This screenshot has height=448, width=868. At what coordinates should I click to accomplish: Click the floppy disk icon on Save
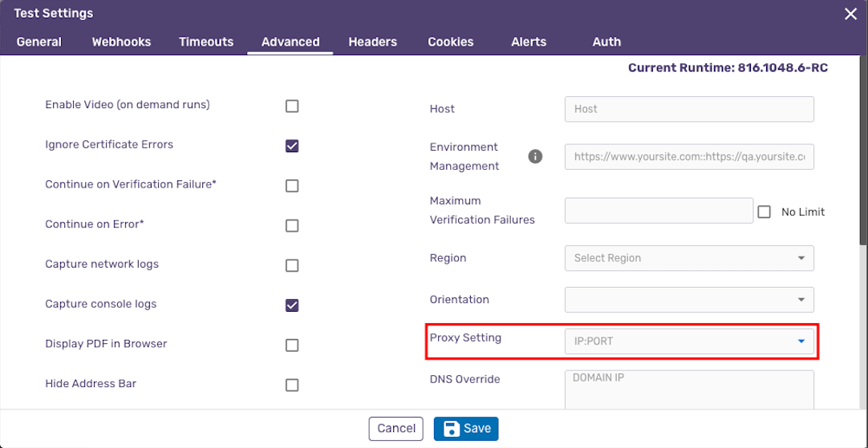tap(450, 429)
